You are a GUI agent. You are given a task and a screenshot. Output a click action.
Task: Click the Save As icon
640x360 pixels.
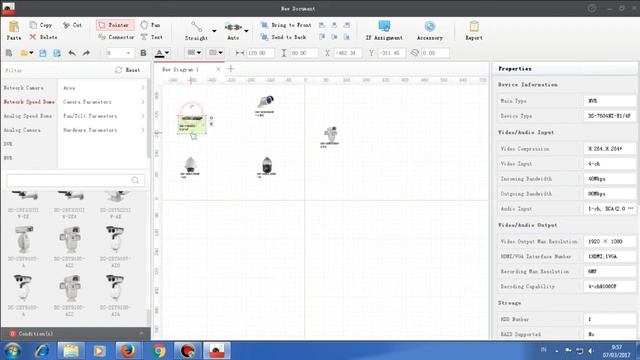click(x=57, y=53)
